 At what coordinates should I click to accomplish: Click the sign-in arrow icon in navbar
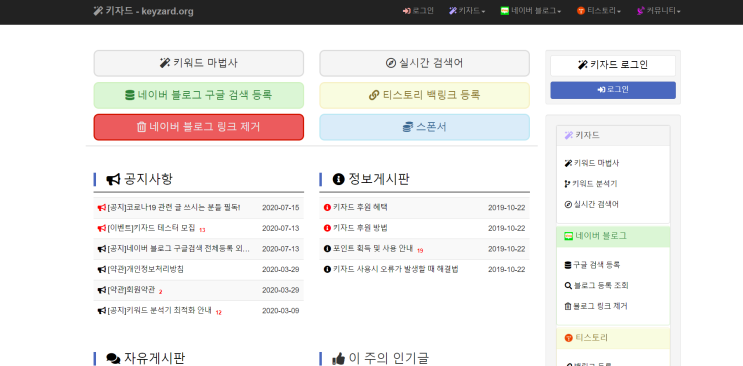pyautogui.click(x=407, y=11)
